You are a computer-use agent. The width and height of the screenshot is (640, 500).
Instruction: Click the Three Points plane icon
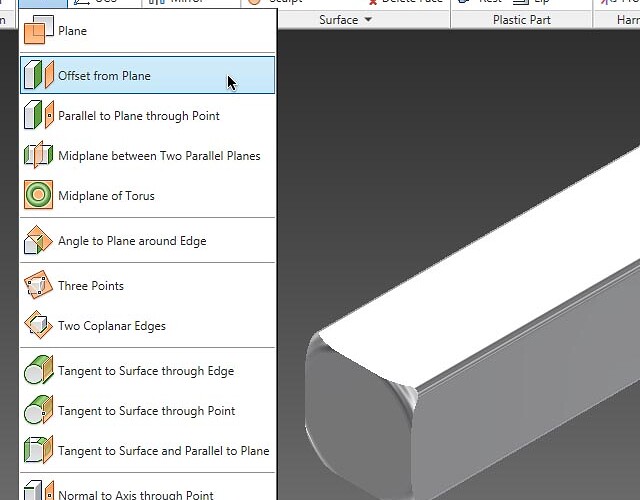[x=39, y=284]
